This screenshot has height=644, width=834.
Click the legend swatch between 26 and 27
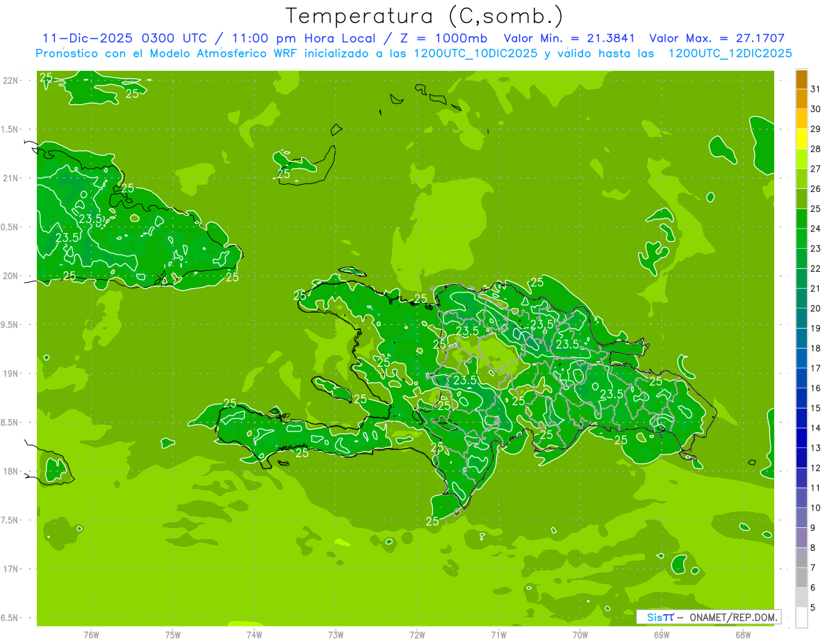pyautogui.click(x=801, y=179)
